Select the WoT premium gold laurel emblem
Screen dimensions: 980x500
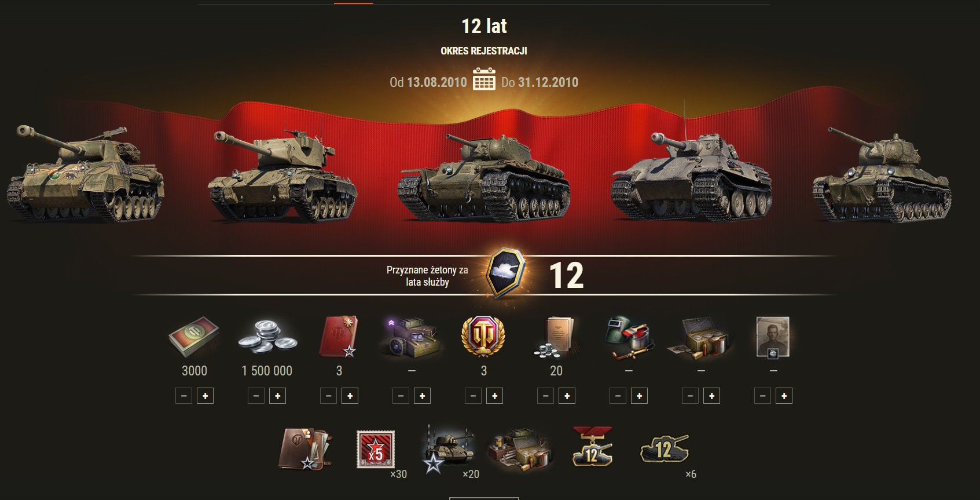click(483, 337)
